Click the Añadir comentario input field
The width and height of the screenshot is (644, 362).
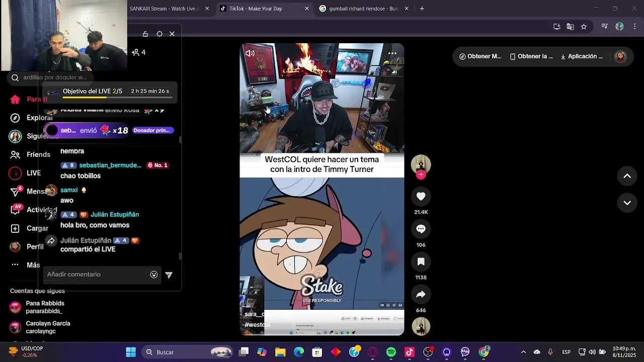coord(102,275)
